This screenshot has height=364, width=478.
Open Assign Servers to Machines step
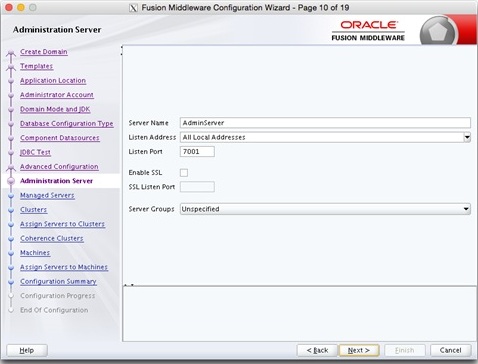click(x=64, y=267)
